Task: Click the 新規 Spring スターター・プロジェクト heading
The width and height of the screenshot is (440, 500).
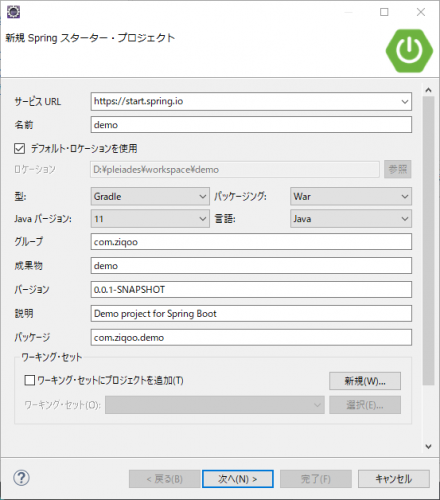Action: pos(90,38)
